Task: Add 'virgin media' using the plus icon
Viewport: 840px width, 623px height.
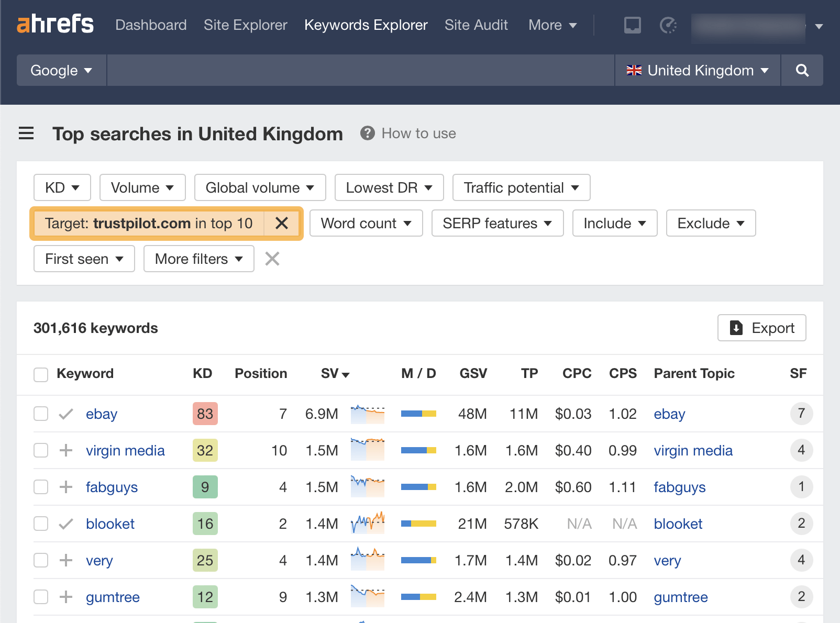Action: pyautogui.click(x=65, y=450)
